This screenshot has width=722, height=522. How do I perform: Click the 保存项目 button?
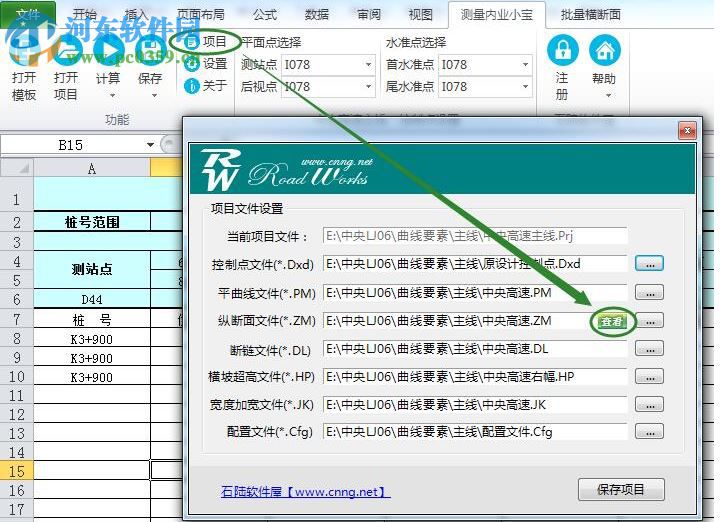[621, 489]
